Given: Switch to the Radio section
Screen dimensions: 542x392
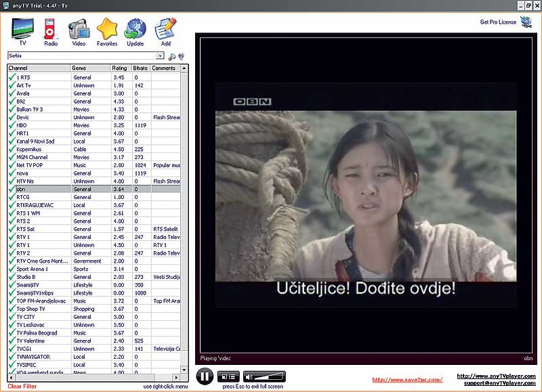Looking at the screenshot, I should (x=50, y=32).
